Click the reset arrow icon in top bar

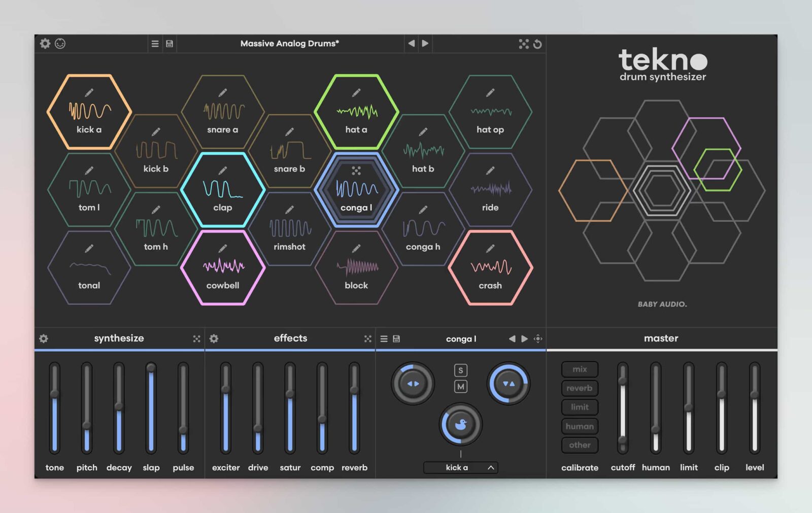[537, 44]
